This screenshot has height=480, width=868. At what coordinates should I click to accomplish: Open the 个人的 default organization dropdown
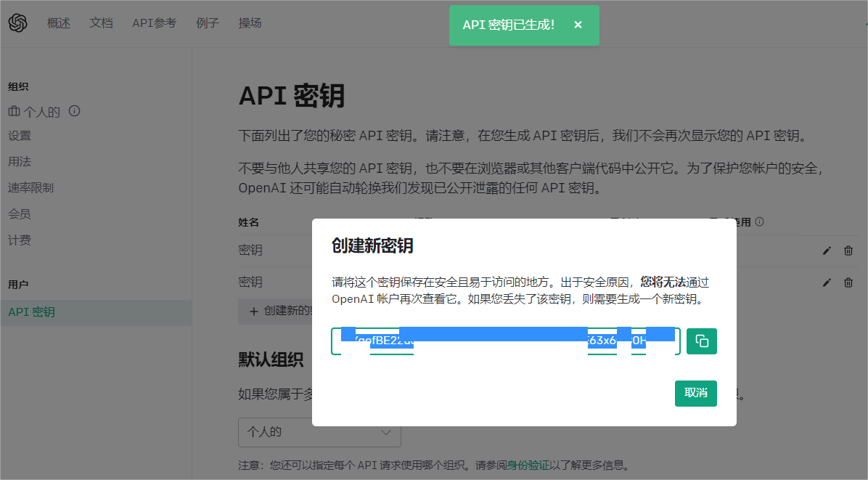pos(319,432)
